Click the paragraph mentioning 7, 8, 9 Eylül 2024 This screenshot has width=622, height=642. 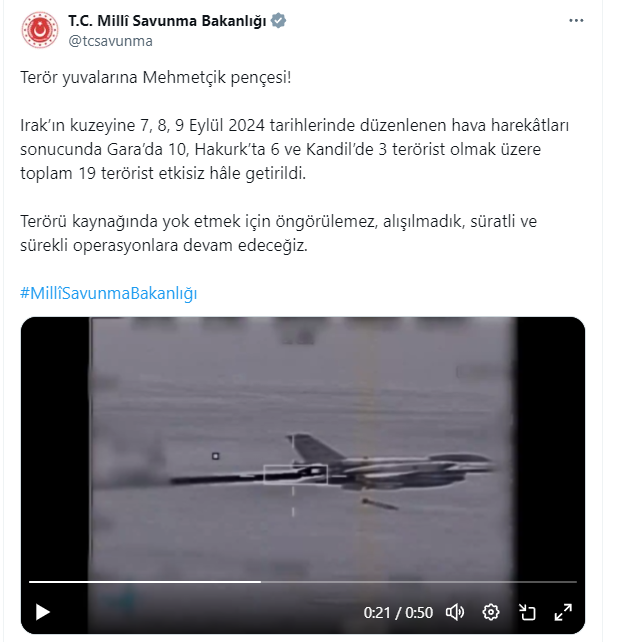(294, 149)
